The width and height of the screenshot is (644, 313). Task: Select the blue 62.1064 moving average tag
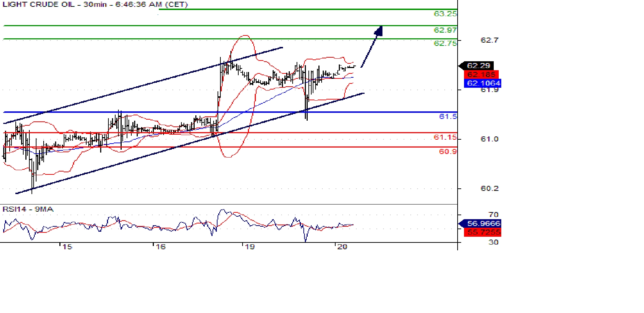(483, 83)
